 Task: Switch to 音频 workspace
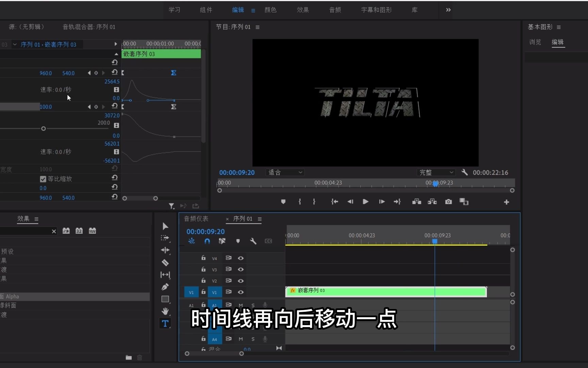[335, 10]
